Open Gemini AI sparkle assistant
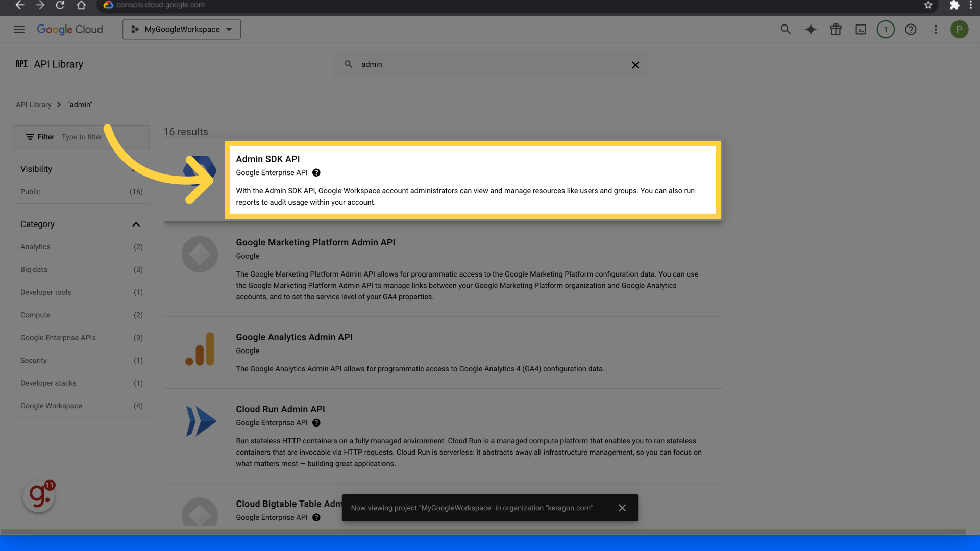The image size is (980, 551). click(x=811, y=30)
